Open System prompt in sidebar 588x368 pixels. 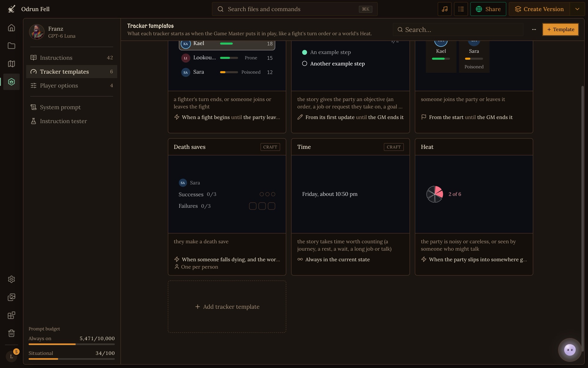pyautogui.click(x=71, y=107)
